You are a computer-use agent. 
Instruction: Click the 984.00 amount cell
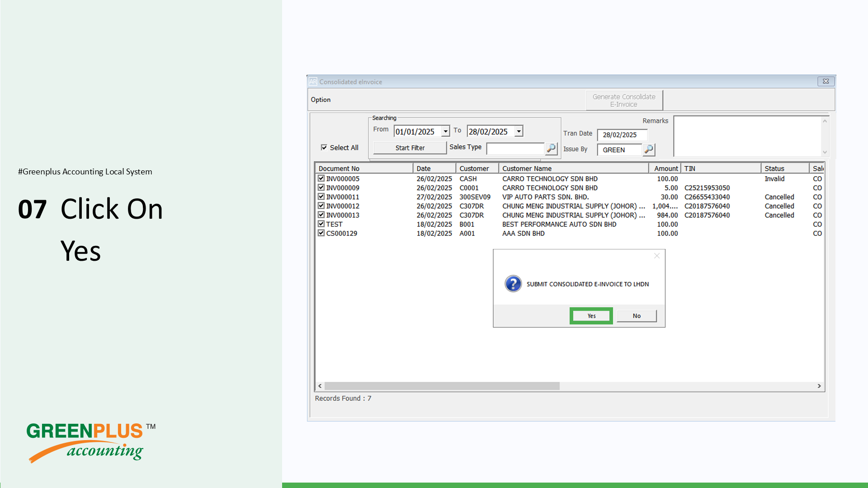[667, 216]
